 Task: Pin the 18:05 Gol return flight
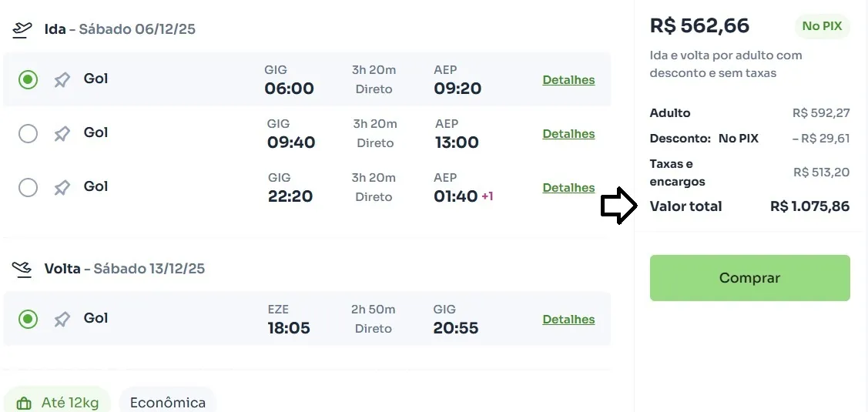pos(62,319)
